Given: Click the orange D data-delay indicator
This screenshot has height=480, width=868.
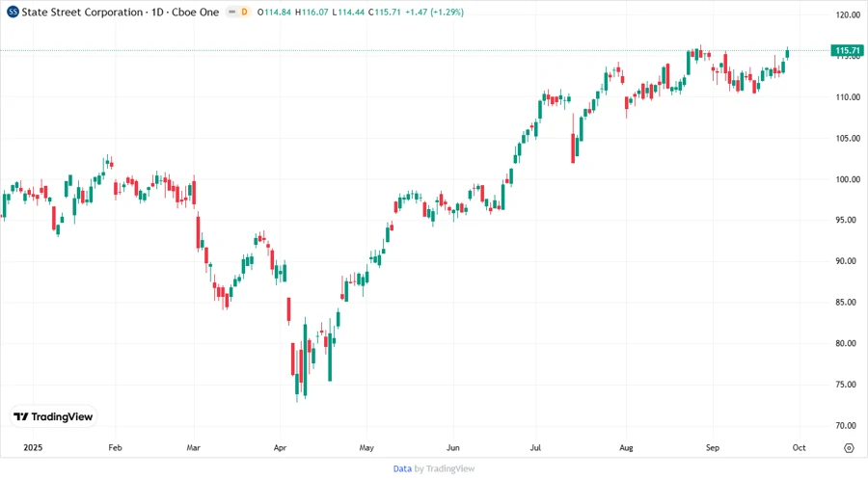Looking at the screenshot, I should point(244,12).
